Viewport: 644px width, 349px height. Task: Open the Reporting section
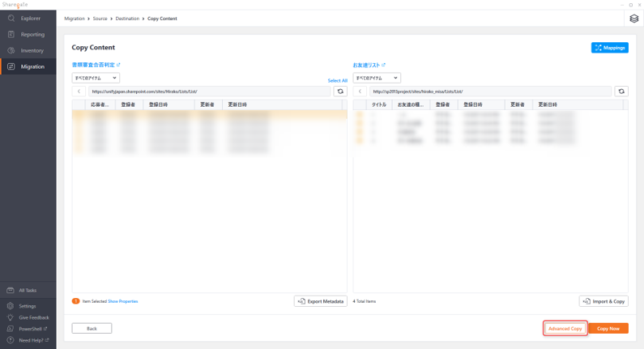pyautogui.click(x=32, y=35)
